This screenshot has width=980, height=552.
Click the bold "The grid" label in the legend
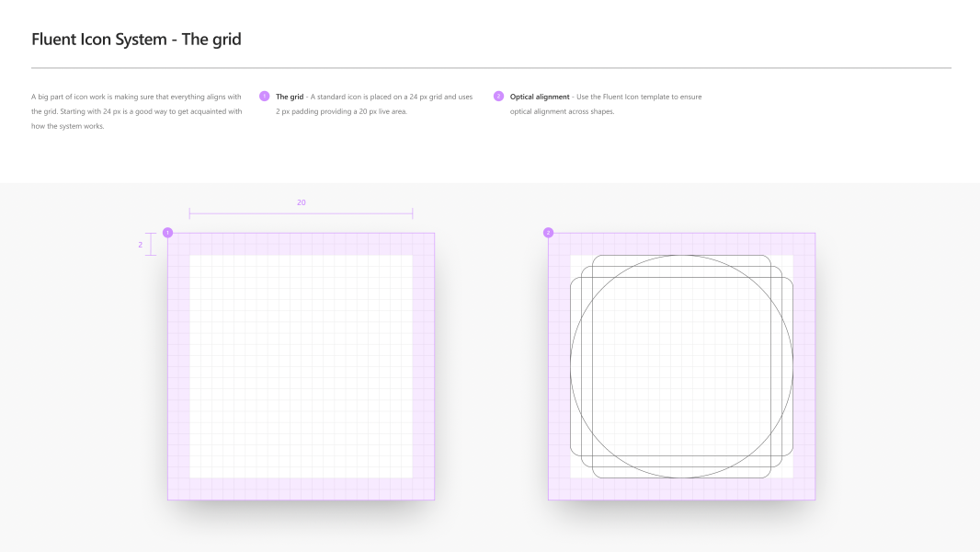pos(290,97)
